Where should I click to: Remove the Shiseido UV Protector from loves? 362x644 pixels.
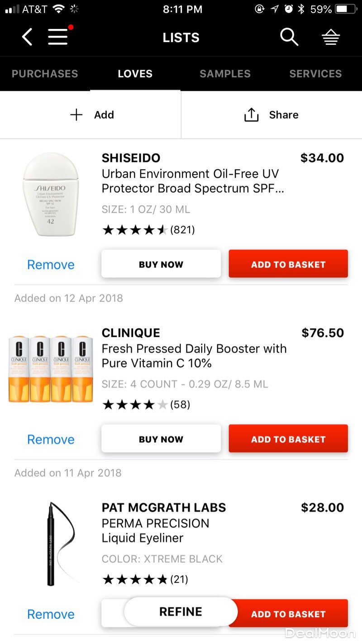pos(51,265)
